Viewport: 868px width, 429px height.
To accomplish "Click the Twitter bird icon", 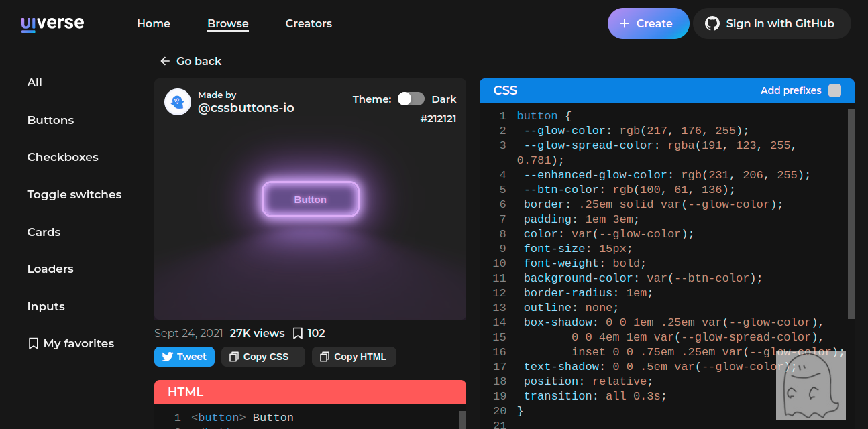I will tap(168, 357).
